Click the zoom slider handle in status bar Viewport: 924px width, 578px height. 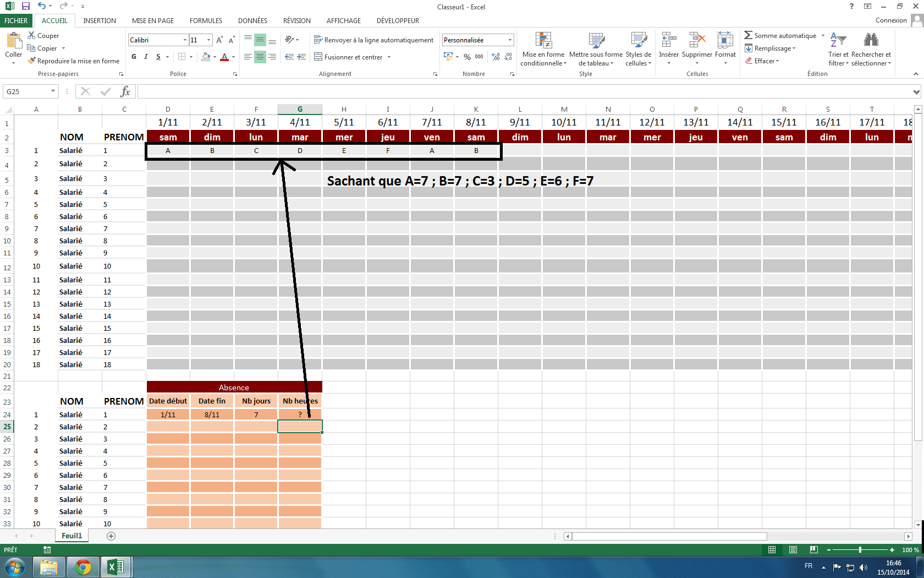tap(860, 550)
